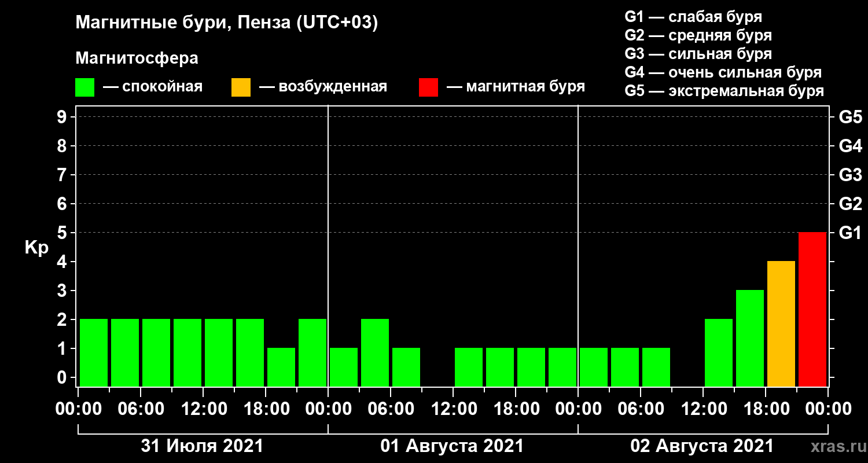Click the green 'спокойная' legend swatch
Image resolution: width=868 pixels, height=463 pixels.
(x=84, y=87)
